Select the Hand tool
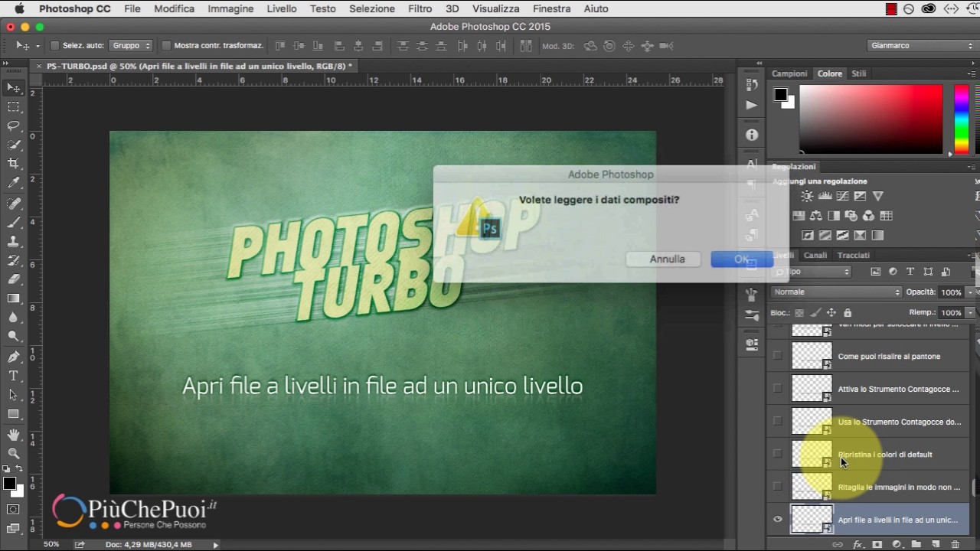The width and height of the screenshot is (980, 551). (x=14, y=435)
